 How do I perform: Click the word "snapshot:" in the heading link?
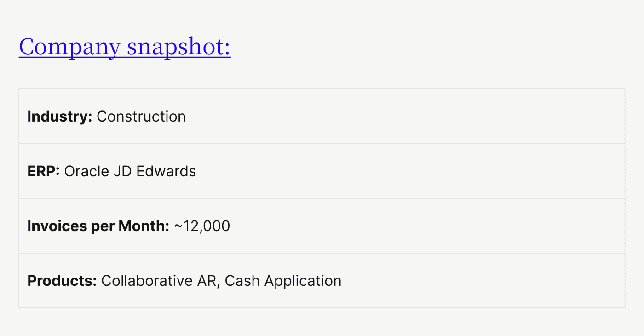pyautogui.click(x=178, y=46)
